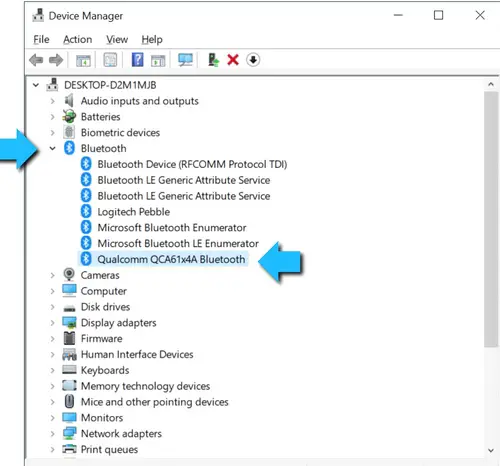This screenshot has height=466, width=500.
Task: Click the blue question mark Help icon
Action: (137, 60)
